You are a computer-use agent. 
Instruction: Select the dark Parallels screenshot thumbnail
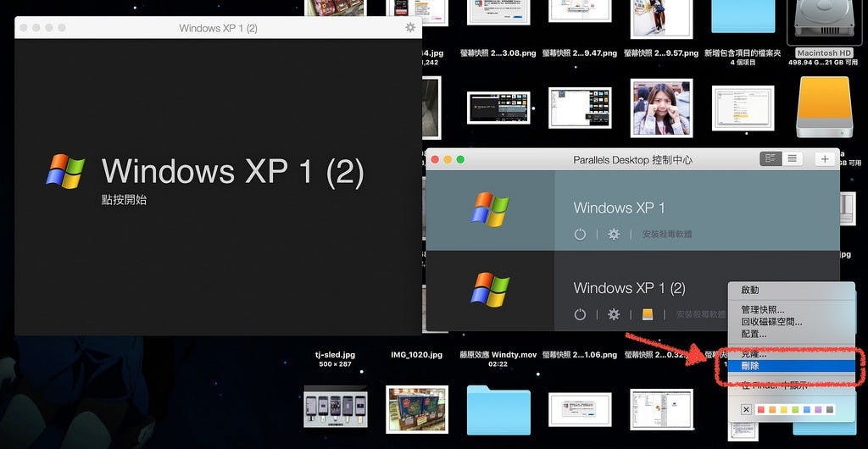click(x=498, y=108)
